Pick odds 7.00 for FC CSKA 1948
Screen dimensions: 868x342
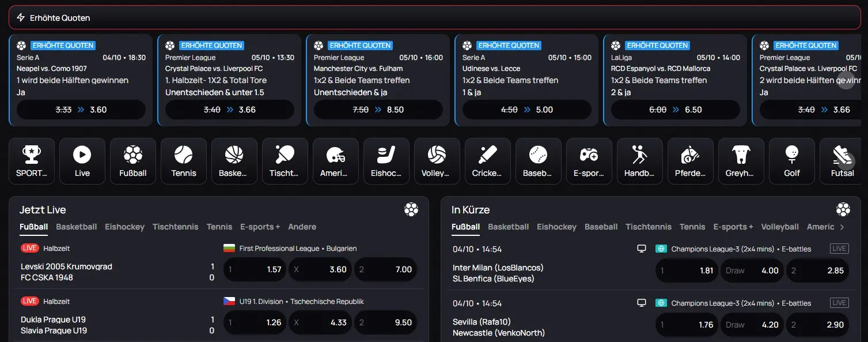tap(385, 269)
